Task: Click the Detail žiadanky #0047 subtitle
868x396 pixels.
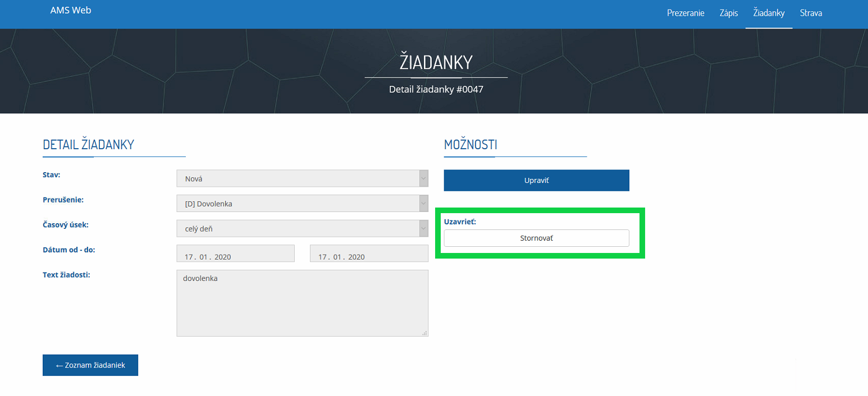Action: click(436, 89)
